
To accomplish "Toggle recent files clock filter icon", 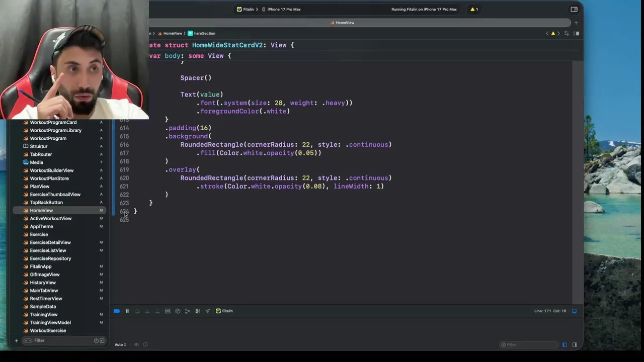I will point(96,341).
